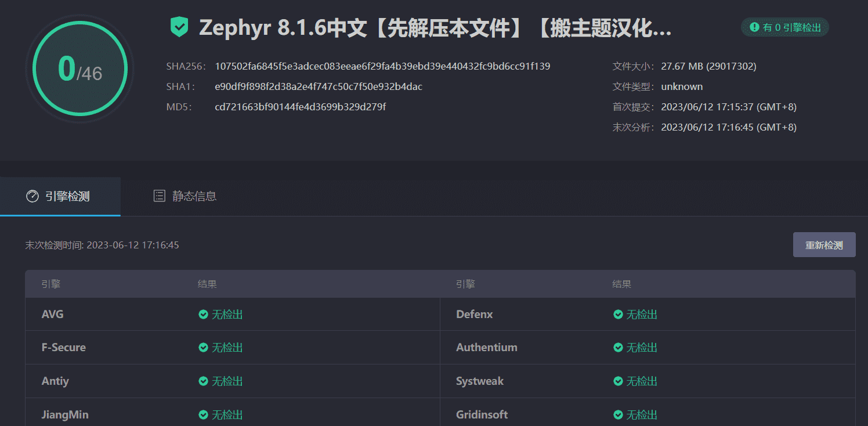Click 无检出 result text for Defenx
868x426 pixels.
point(642,315)
